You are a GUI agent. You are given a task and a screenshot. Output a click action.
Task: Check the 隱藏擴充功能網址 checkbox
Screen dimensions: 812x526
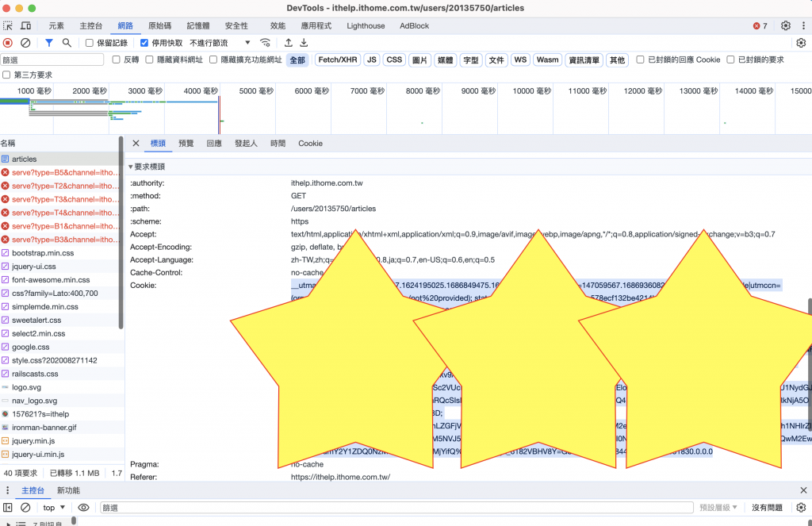(x=213, y=60)
